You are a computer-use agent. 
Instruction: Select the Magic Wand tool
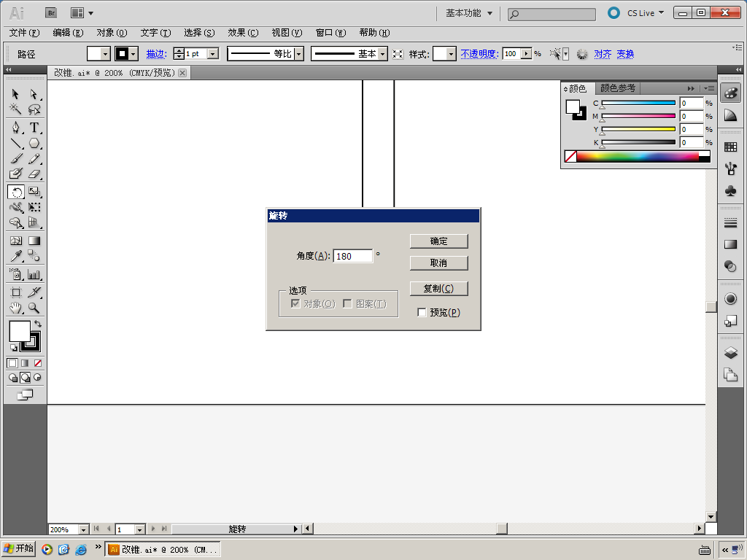coord(16,109)
